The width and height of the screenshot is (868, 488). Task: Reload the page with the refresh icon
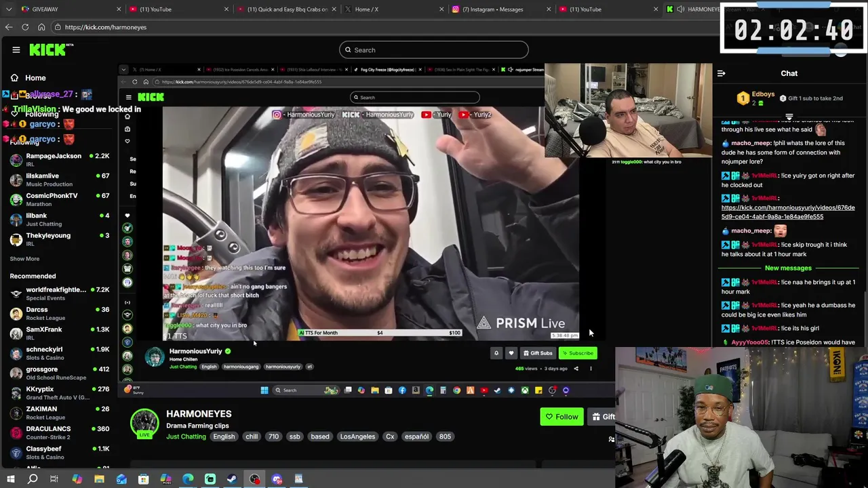[25, 27]
